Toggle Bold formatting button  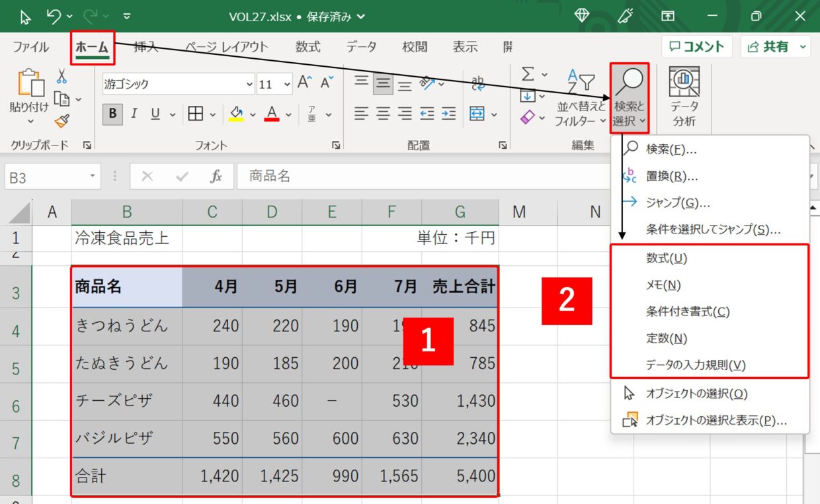click(112, 114)
